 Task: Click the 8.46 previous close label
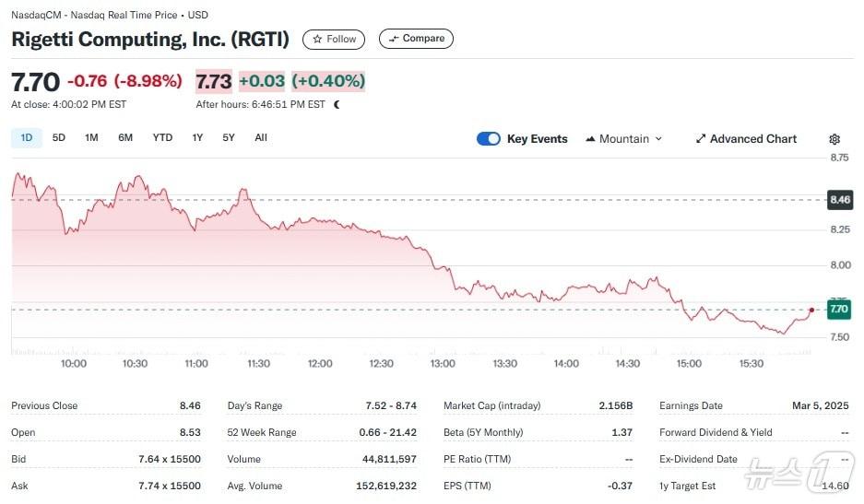click(839, 199)
